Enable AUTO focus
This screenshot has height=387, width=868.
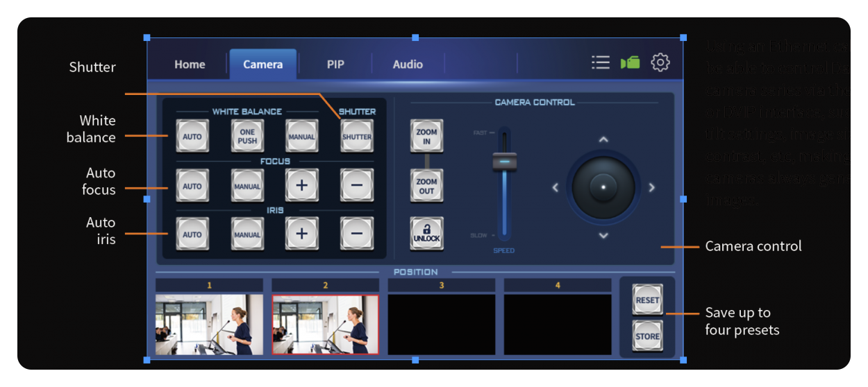click(x=192, y=186)
